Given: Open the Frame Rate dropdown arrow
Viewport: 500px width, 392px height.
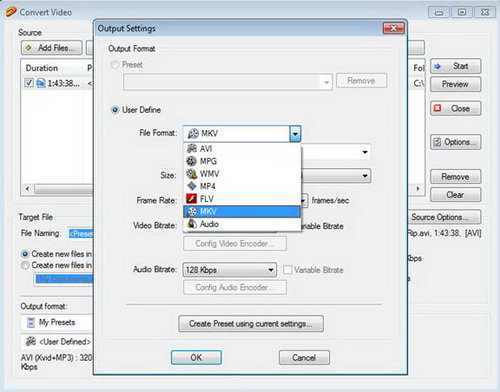Looking at the screenshot, I should [x=304, y=201].
